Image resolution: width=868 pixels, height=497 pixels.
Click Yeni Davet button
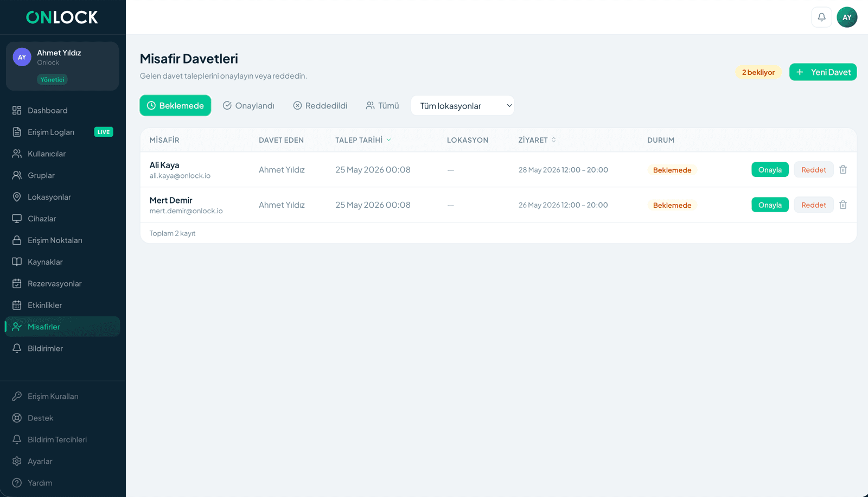coord(823,72)
